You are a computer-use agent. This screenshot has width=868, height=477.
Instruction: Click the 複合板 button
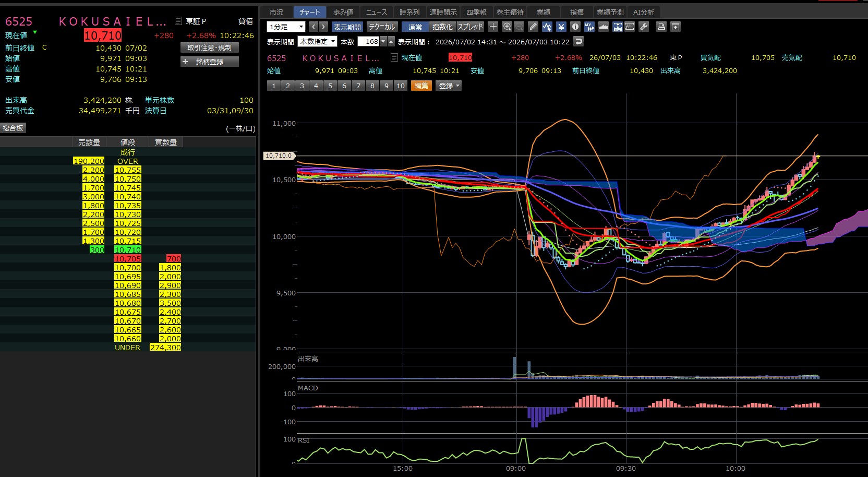click(x=13, y=128)
